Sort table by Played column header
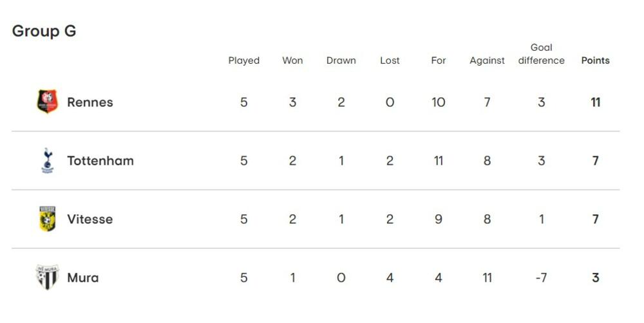The width and height of the screenshot is (644, 323). click(x=244, y=60)
